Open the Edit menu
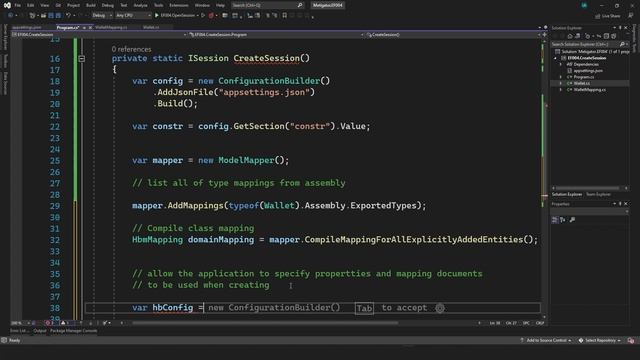640x360 pixels. coord(31,5)
